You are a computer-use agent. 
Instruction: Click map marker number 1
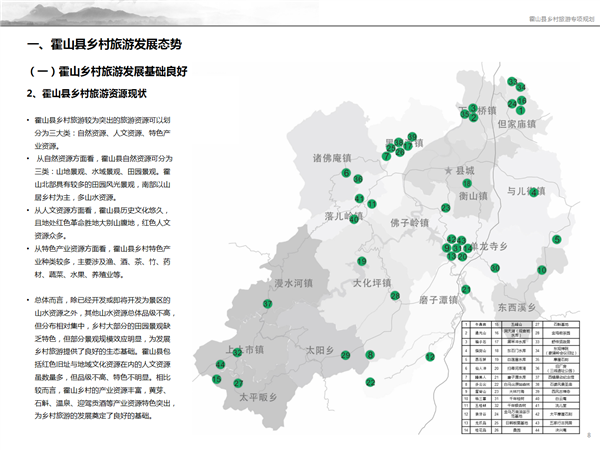(520, 110)
